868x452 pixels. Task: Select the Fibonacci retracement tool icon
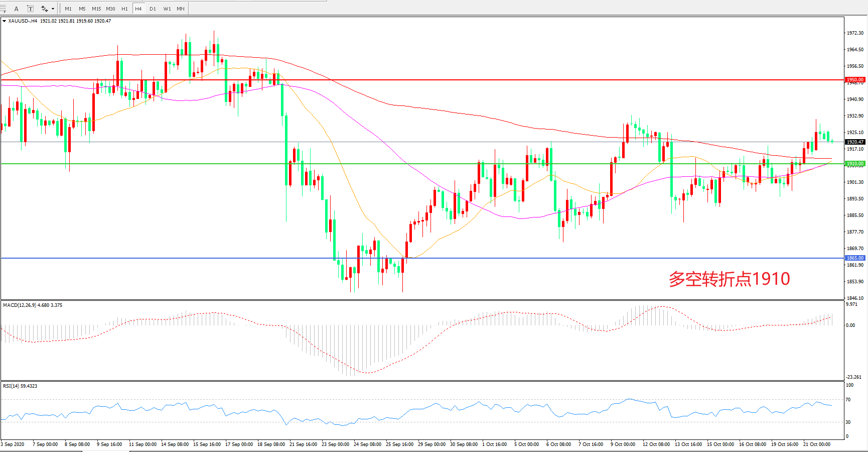click(3, 9)
